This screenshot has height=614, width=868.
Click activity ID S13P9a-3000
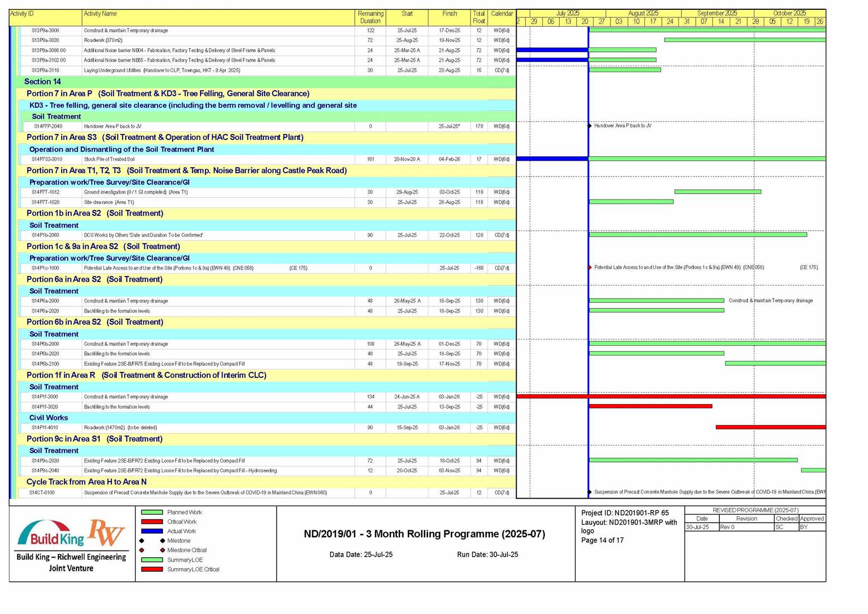(45, 31)
